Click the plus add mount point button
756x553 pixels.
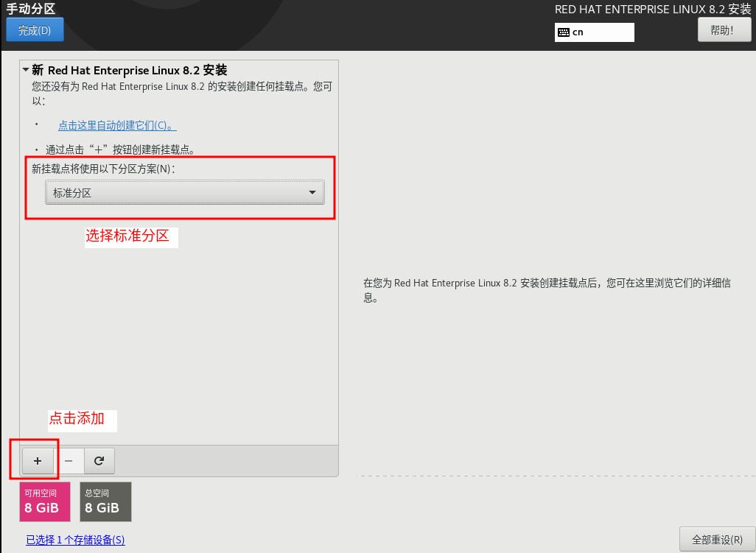[38, 461]
